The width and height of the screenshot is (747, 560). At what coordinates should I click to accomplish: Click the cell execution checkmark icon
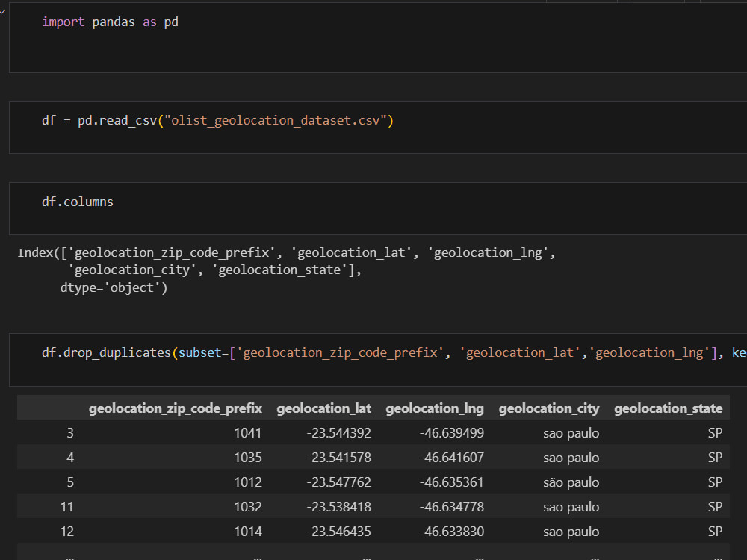(x=3, y=11)
